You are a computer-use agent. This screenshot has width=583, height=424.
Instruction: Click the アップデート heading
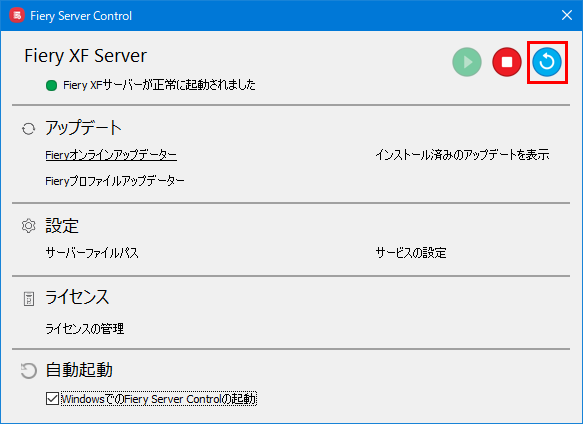point(84,128)
